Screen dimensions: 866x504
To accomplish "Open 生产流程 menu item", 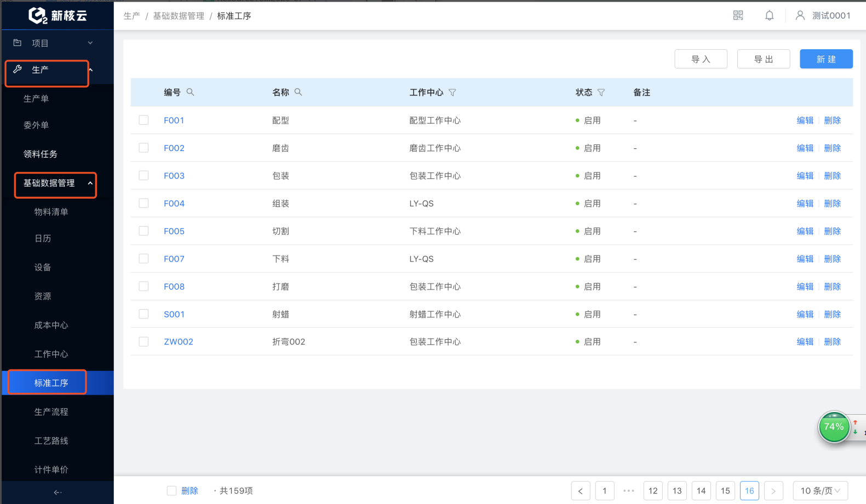I will 51,412.
